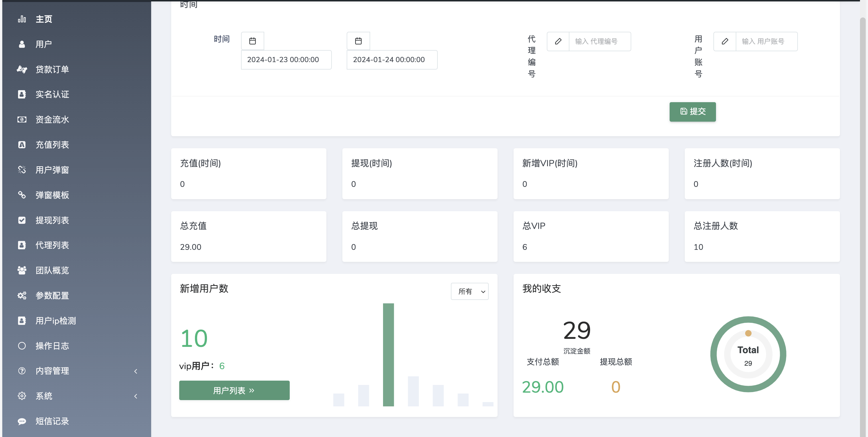Click pencil icon beside user account field
The height and width of the screenshot is (437, 868).
[725, 41]
